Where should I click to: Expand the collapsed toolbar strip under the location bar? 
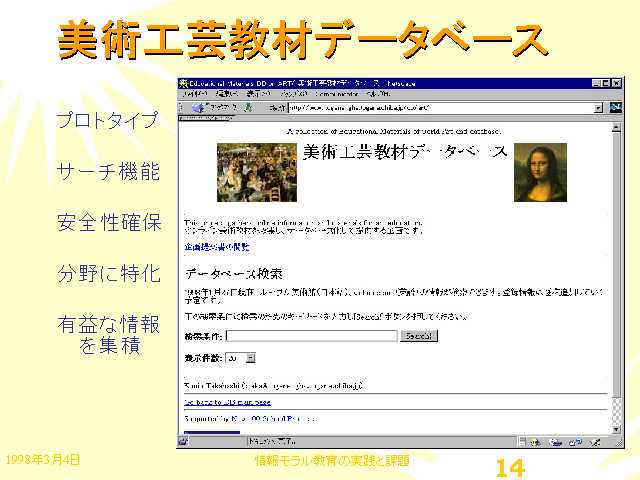coord(206,118)
